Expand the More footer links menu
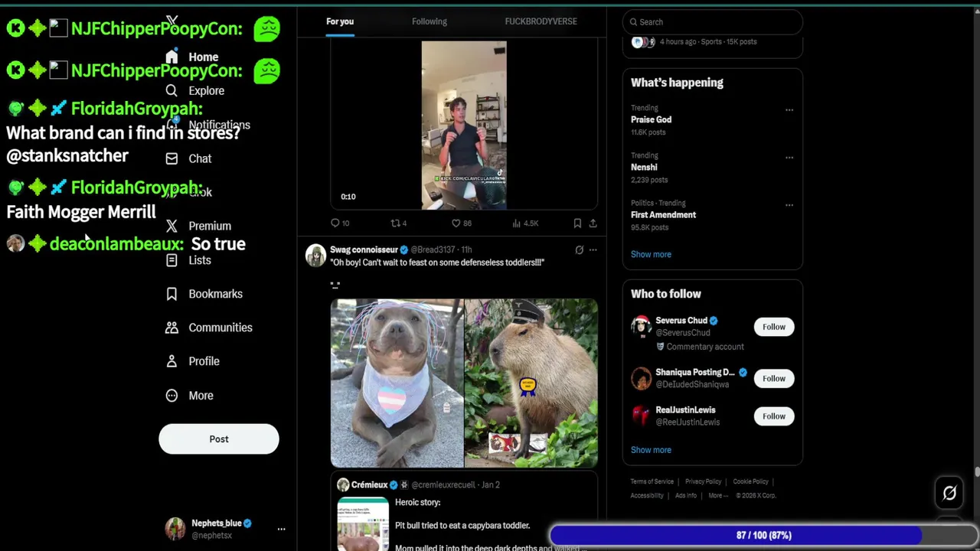980x551 pixels. 717,495
